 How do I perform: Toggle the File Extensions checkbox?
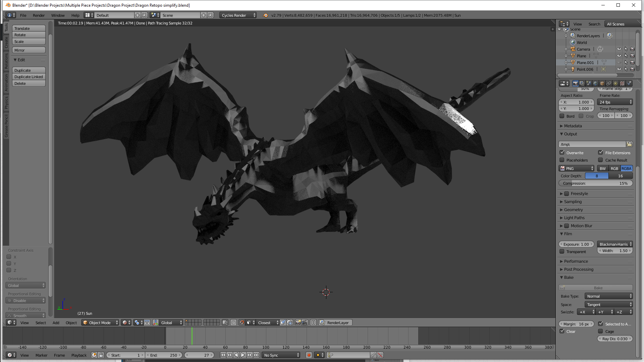[x=601, y=153]
